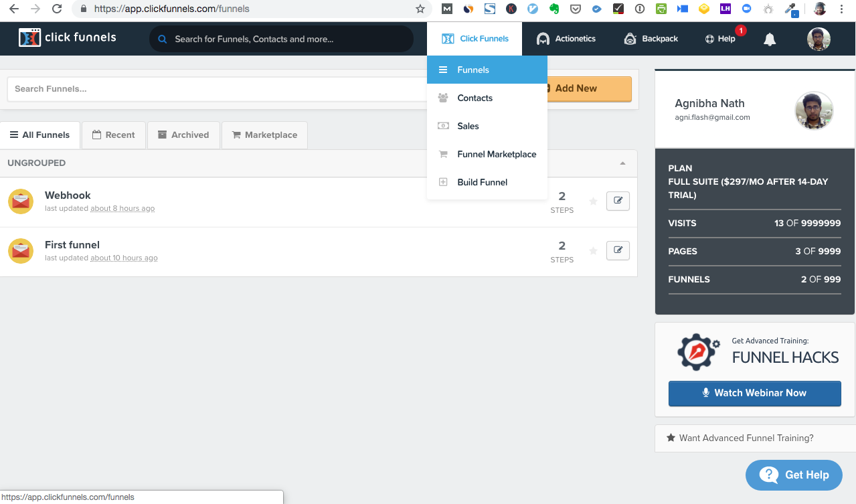Click the edit button for First funnel
This screenshot has height=504, width=856.
(x=618, y=250)
